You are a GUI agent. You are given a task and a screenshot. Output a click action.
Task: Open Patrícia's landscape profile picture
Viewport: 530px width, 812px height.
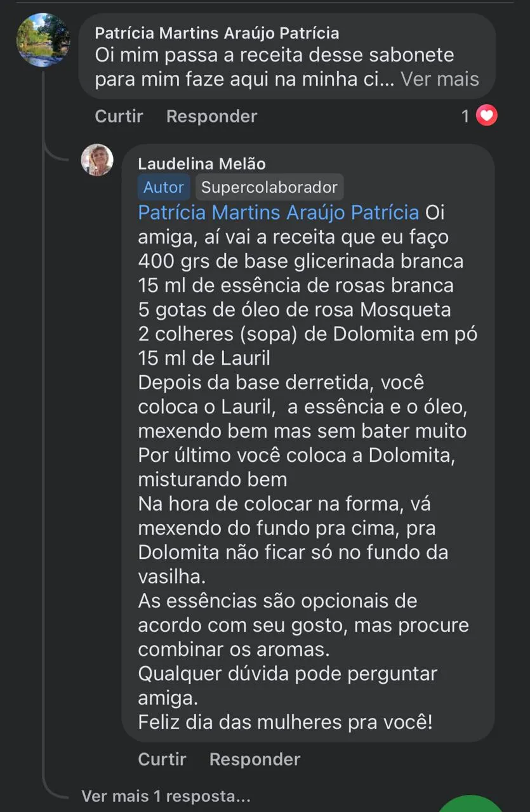pyautogui.click(x=43, y=39)
